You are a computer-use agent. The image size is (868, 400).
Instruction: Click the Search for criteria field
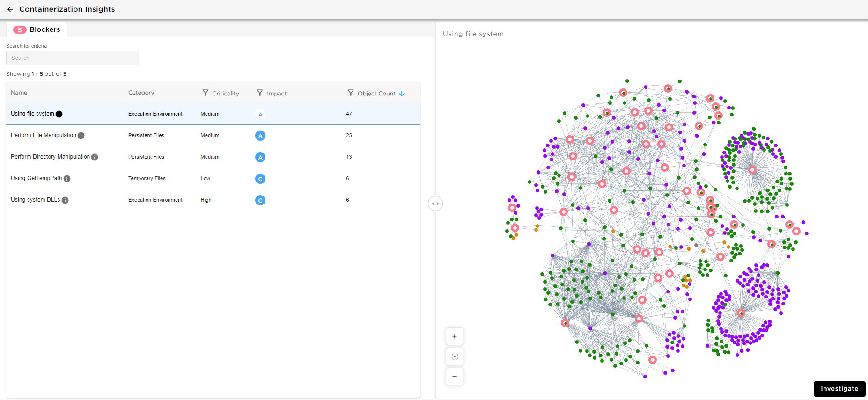[x=73, y=58]
